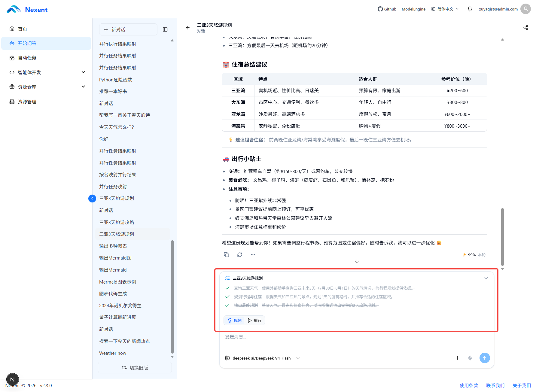536x392 pixels.
Task: Go back with the arrow icon
Action: click(188, 28)
